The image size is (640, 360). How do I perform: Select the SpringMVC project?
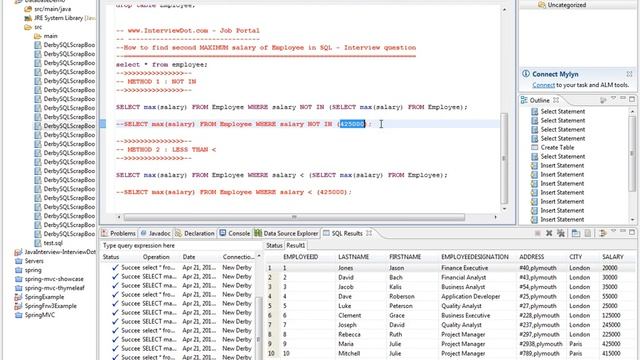pyautogui.click(x=40, y=315)
